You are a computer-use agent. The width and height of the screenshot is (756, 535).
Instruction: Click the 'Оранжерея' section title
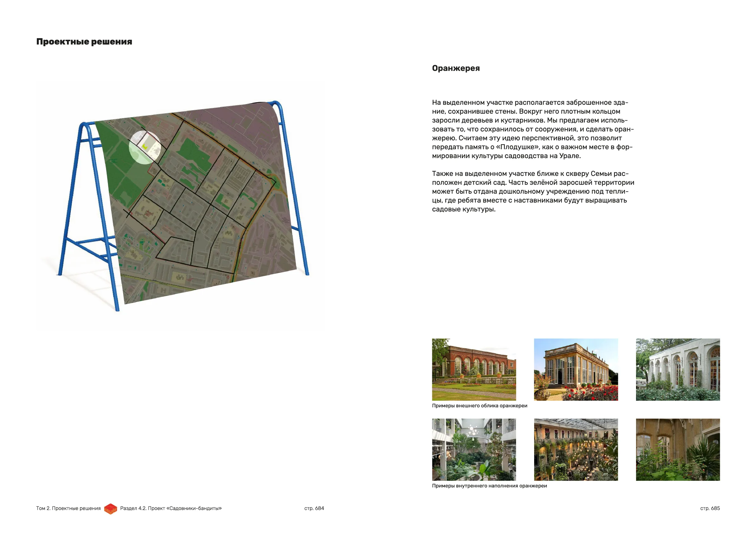click(456, 68)
